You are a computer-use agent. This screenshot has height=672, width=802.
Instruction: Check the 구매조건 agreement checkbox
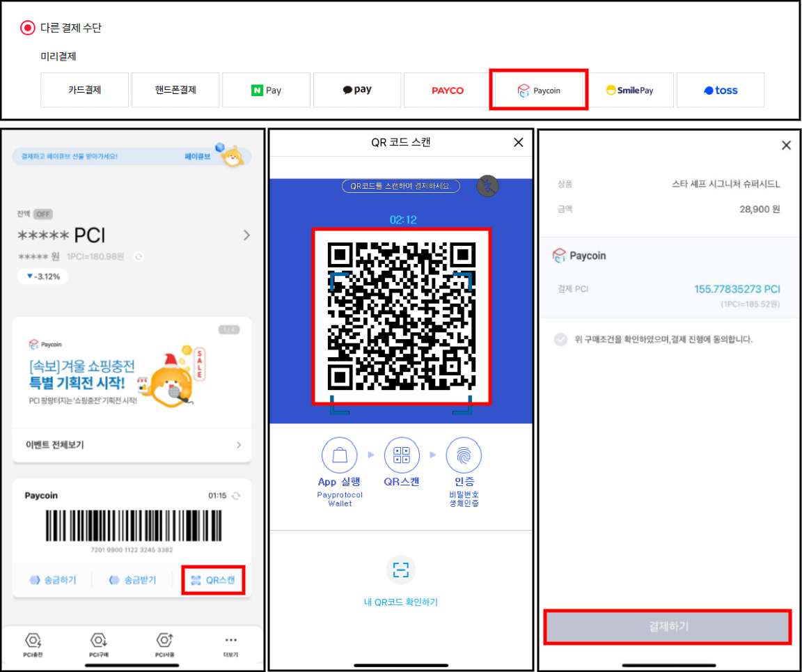pos(561,339)
